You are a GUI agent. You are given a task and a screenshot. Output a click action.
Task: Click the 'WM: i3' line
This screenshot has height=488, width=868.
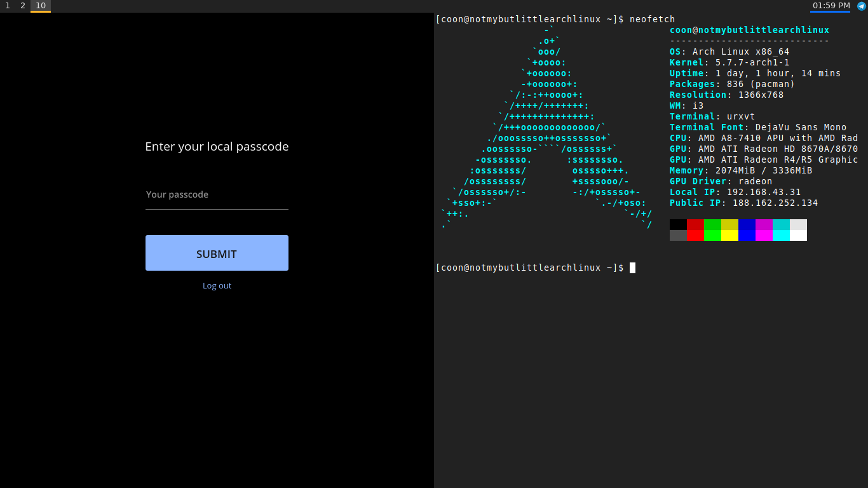(x=686, y=106)
